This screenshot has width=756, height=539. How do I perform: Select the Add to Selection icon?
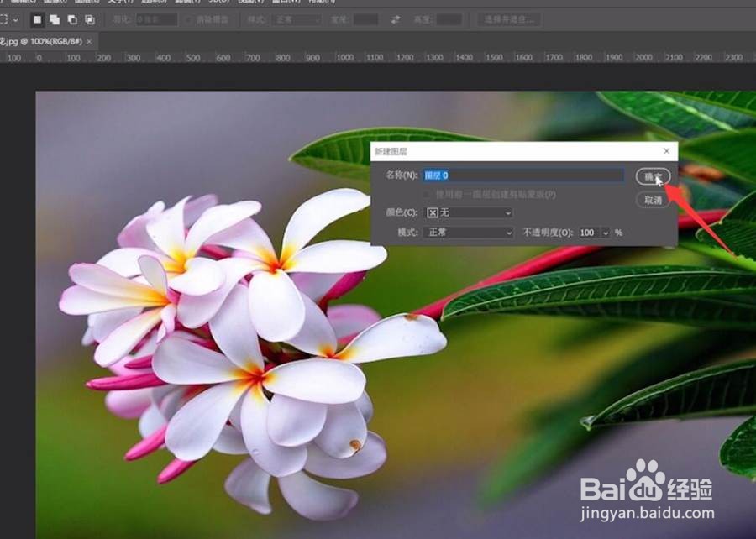pyautogui.click(x=55, y=20)
